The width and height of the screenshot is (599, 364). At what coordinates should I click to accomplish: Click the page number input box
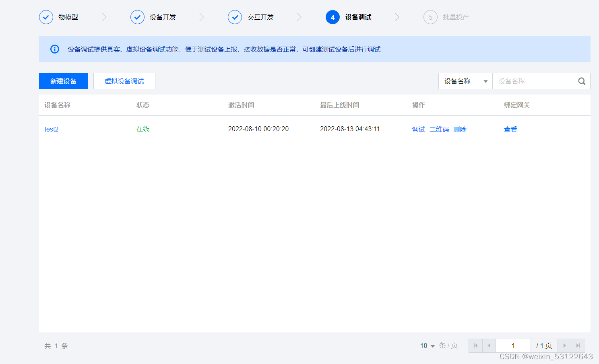[513, 345]
